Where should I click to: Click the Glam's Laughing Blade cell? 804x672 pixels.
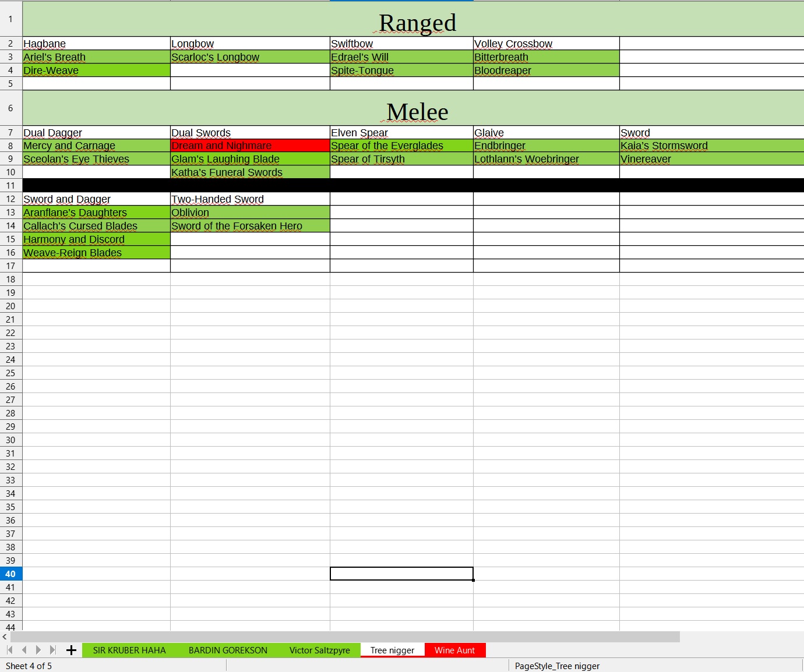tap(250, 159)
